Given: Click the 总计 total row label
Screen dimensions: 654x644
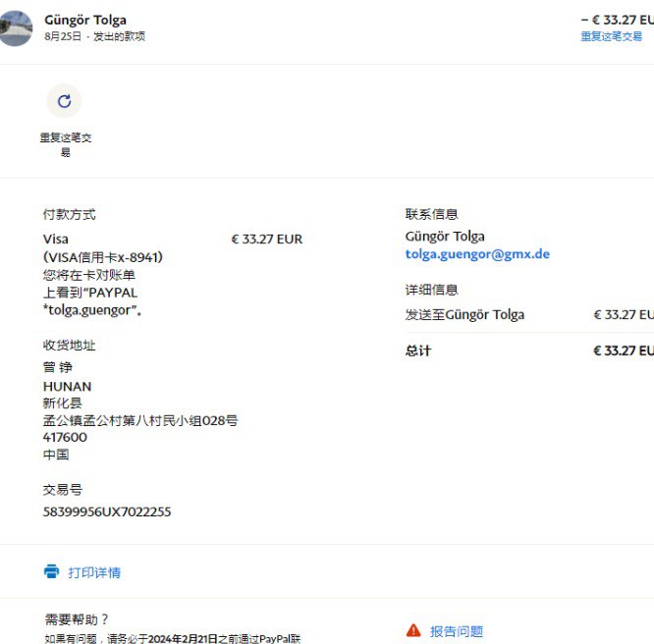Looking at the screenshot, I should pyautogui.click(x=418, y=350).
